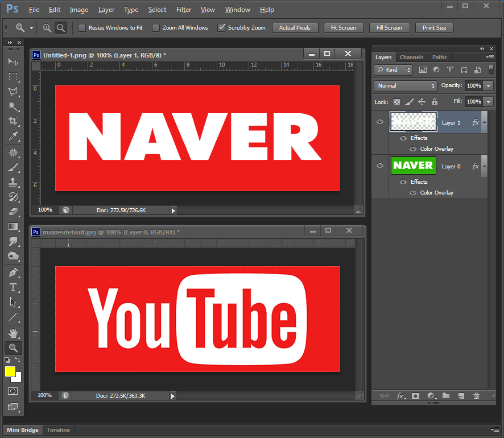This screenshot has height=438, width=504.
Task: Select the Zoom tool in toolbox
Action: coord(13,348)
